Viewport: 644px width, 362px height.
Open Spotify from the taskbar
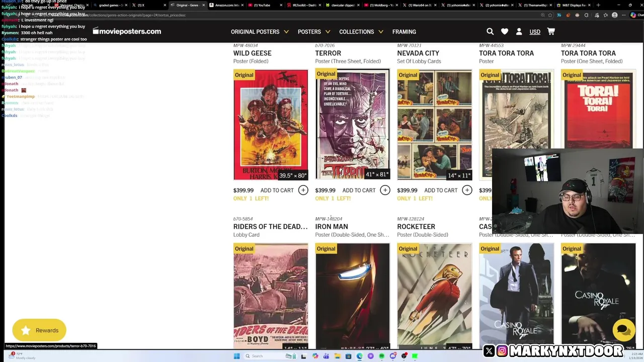coord(381,356)
